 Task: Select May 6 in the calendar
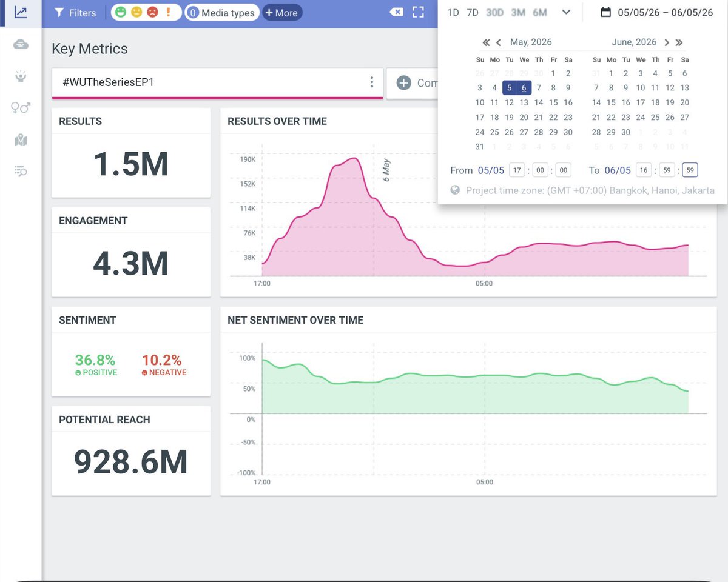point(524,88)
